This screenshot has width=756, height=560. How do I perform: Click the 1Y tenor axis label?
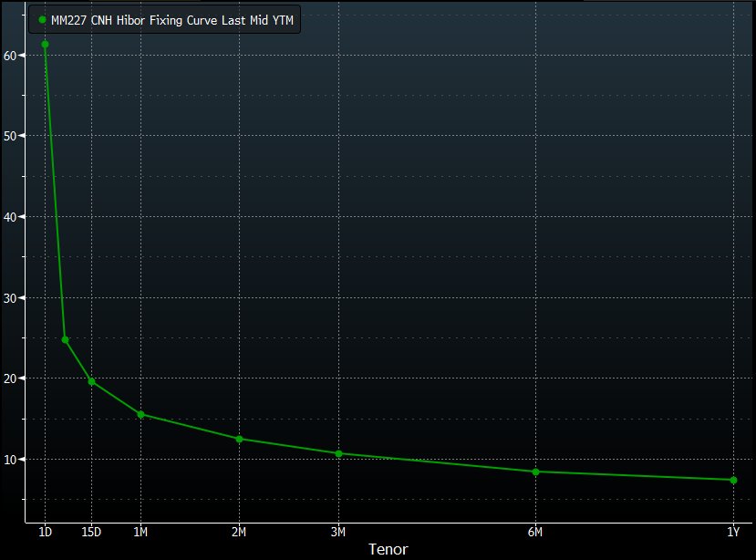click(x=733, y=532)
